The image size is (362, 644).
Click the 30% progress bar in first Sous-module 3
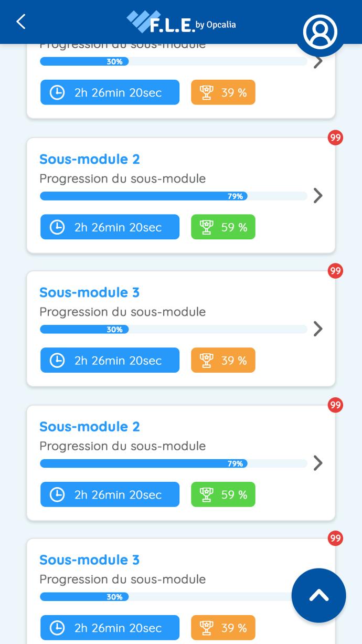(x=174, y=330)
